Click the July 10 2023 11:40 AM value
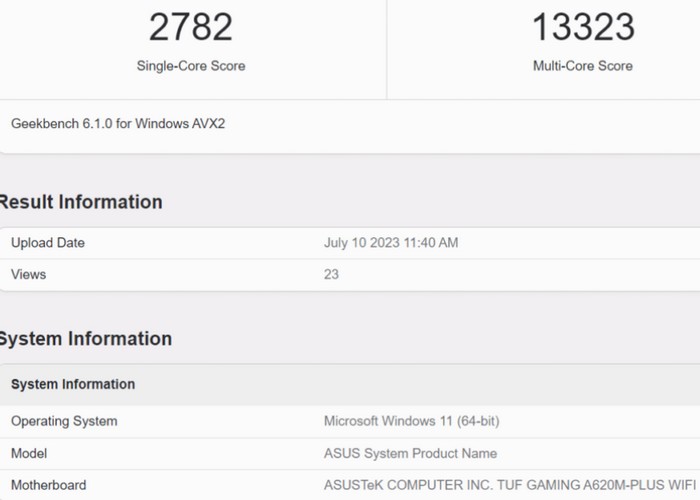Viewport: 700px width, 500px height. pyautogui.click(x=391, y=243)
